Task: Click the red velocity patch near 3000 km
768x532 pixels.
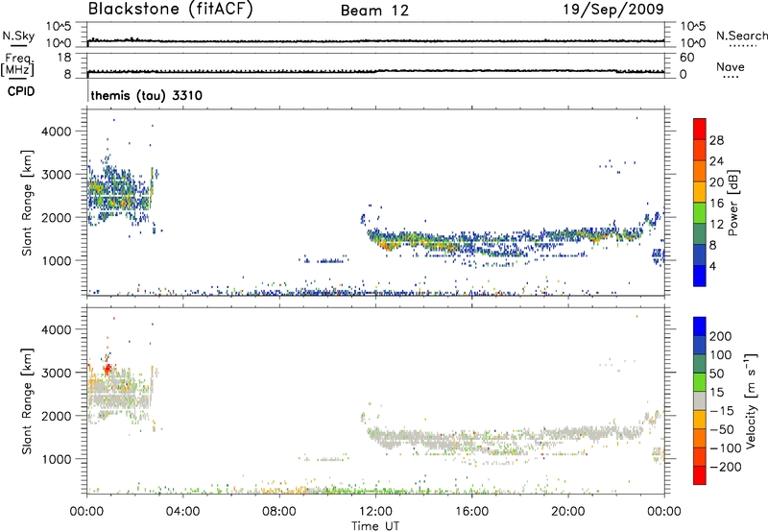Action: click(x=107, y=369)
